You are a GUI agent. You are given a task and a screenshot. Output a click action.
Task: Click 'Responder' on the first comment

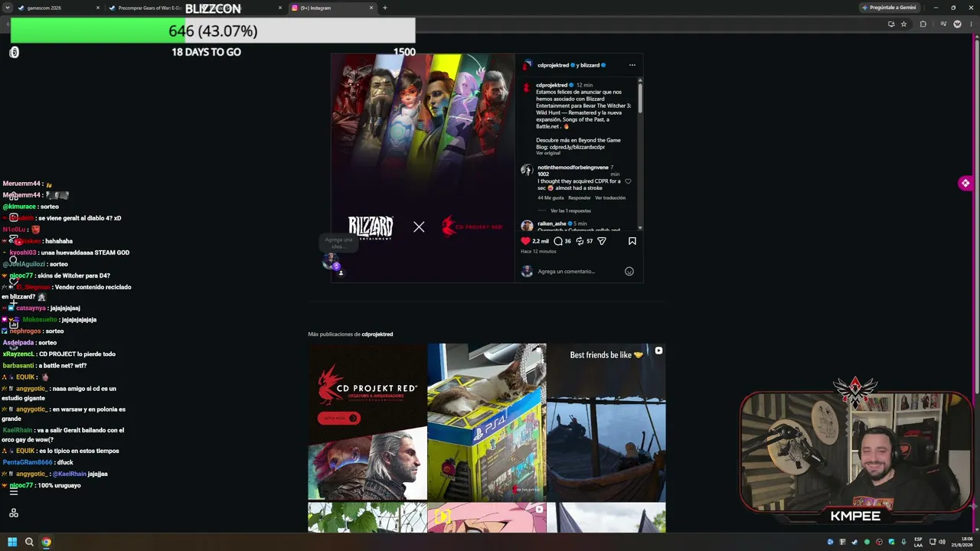(x=580, y=197)
